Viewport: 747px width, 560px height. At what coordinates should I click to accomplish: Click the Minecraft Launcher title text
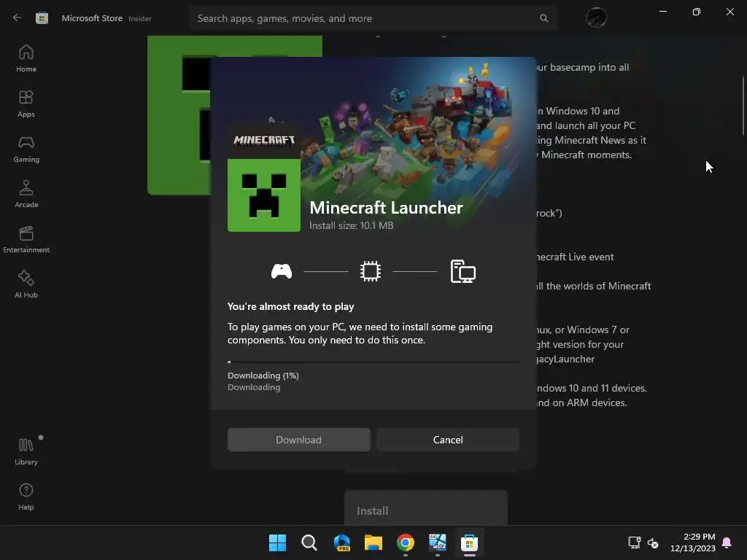point(387,208)
